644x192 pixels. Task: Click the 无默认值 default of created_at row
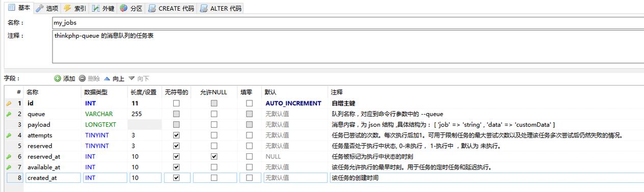coord(277,178)
